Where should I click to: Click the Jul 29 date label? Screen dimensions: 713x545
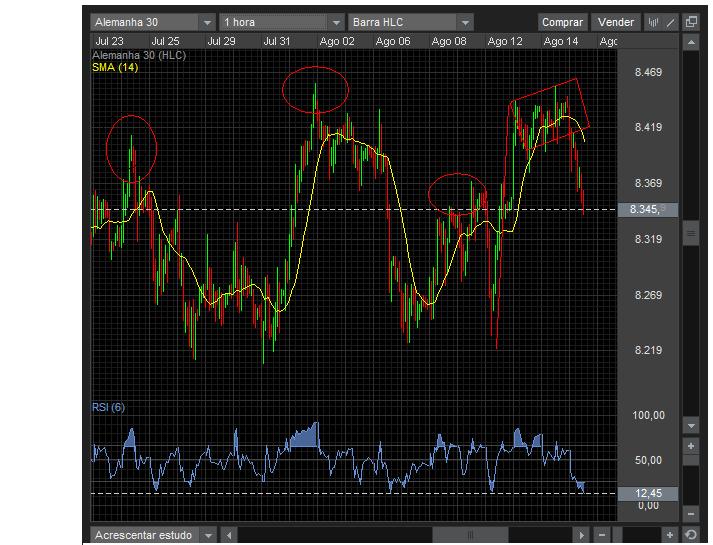click(221, 41)
